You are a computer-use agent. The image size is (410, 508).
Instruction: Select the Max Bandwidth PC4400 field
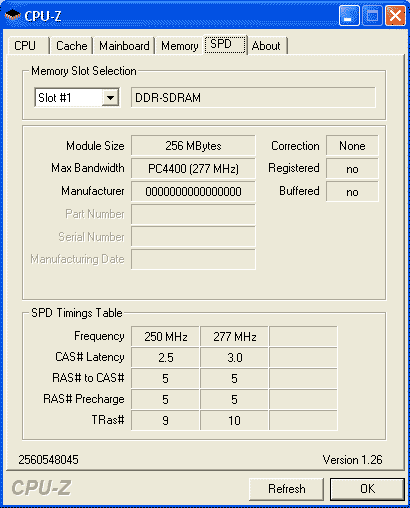click(x=193, y=169)
